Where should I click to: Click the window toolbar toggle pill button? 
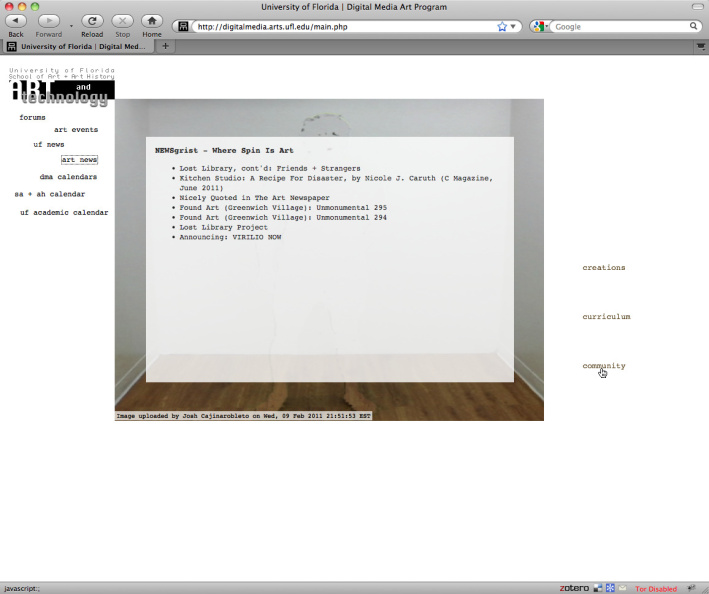698,7
